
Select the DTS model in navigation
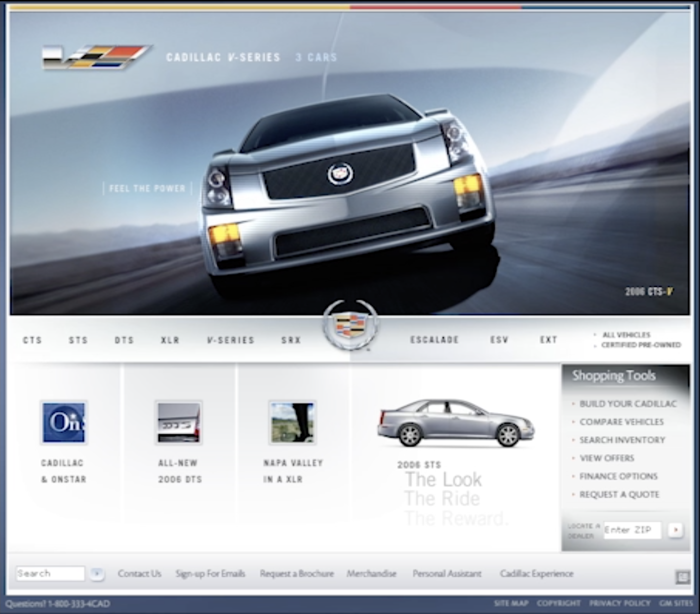tap(124, 340)
